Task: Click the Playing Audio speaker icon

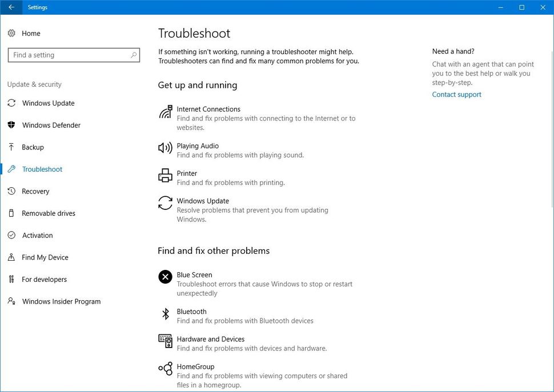Action: (165, 149)
